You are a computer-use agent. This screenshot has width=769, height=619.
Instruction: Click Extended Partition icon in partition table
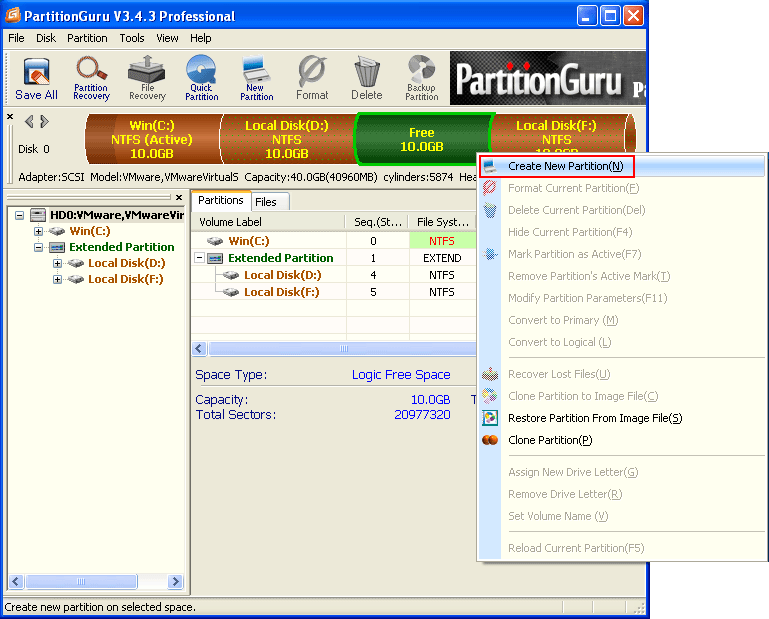(x=215, y=258)
